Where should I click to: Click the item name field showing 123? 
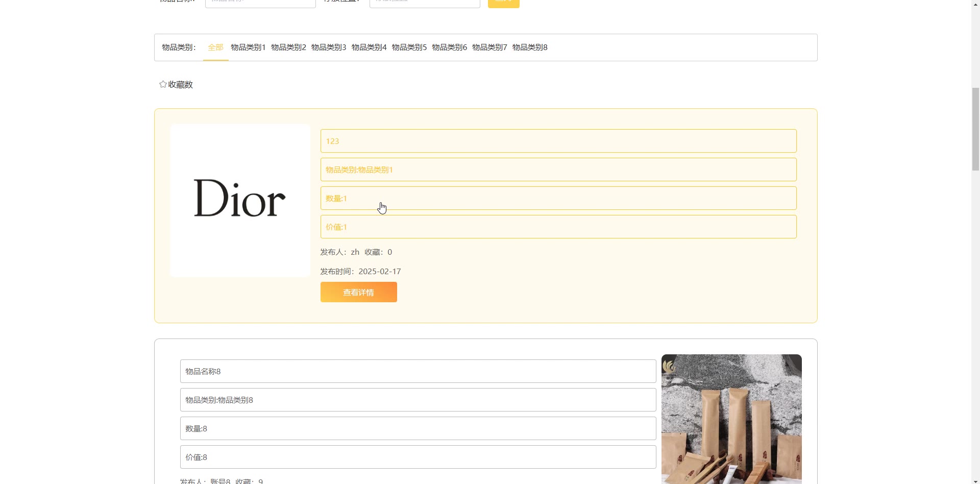point(558,141)
